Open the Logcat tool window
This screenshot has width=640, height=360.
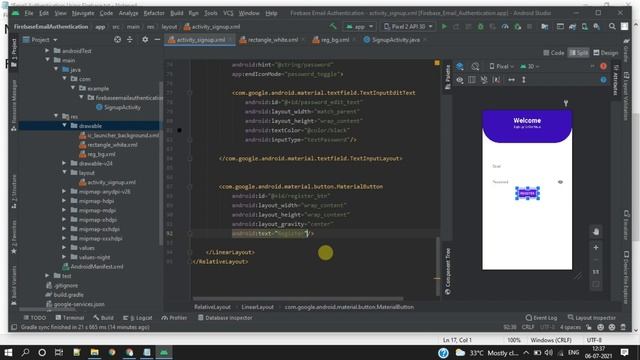[138, 318]
